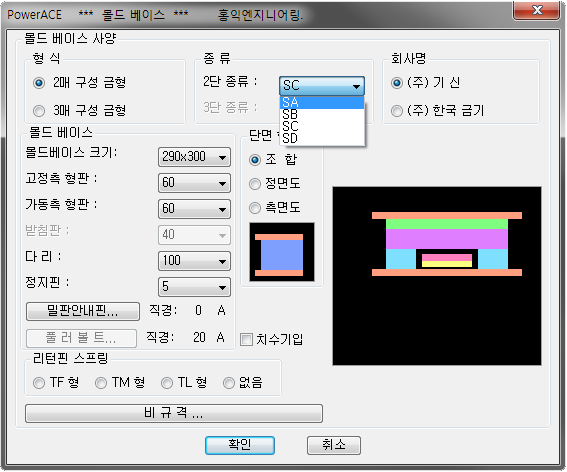Cancel with the 취소 button
The height and width of the screenshot is (472, 567).
click(x=334, y=445)
